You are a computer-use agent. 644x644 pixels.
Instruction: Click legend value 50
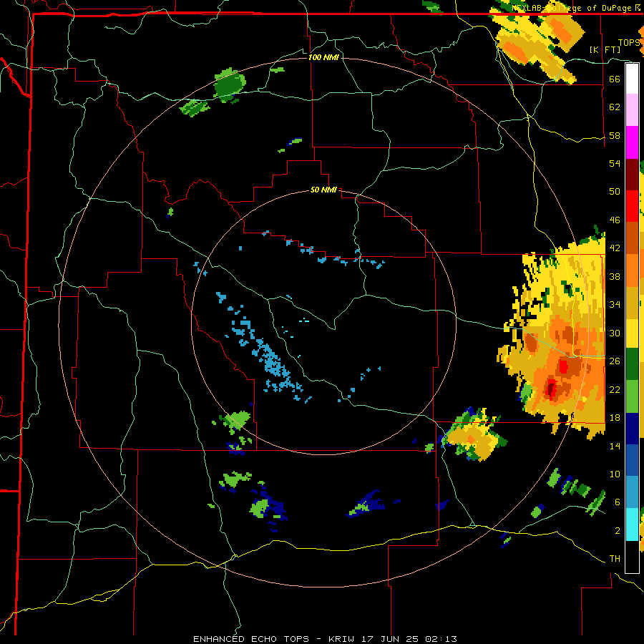615,191
